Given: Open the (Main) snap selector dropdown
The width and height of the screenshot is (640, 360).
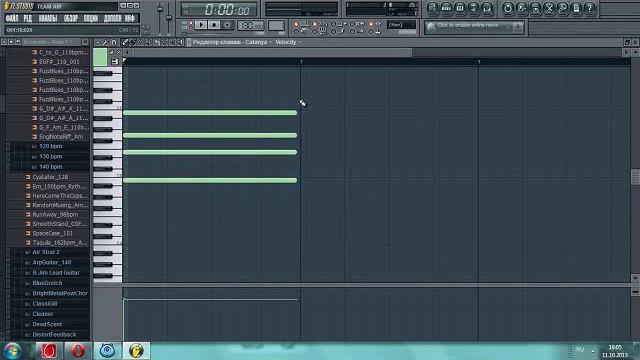Looking at the screenshot, I should tap(401, 25).
